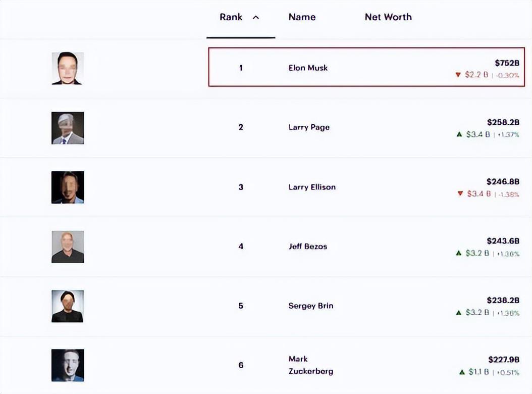Sort by the Rank column header
Image resolution: width=532 pixels, height=394 pixels.
[x=231, y=17]
